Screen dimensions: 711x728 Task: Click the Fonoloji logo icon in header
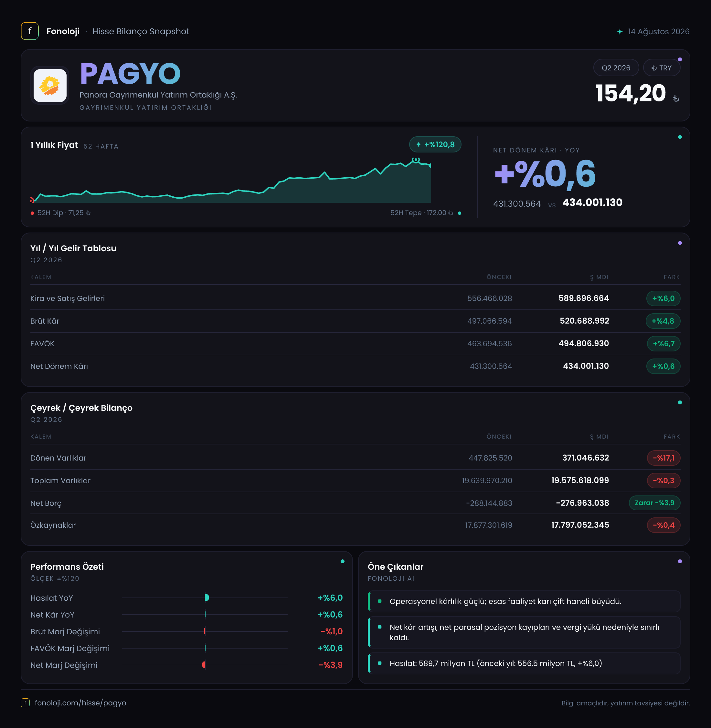point(29,31)
